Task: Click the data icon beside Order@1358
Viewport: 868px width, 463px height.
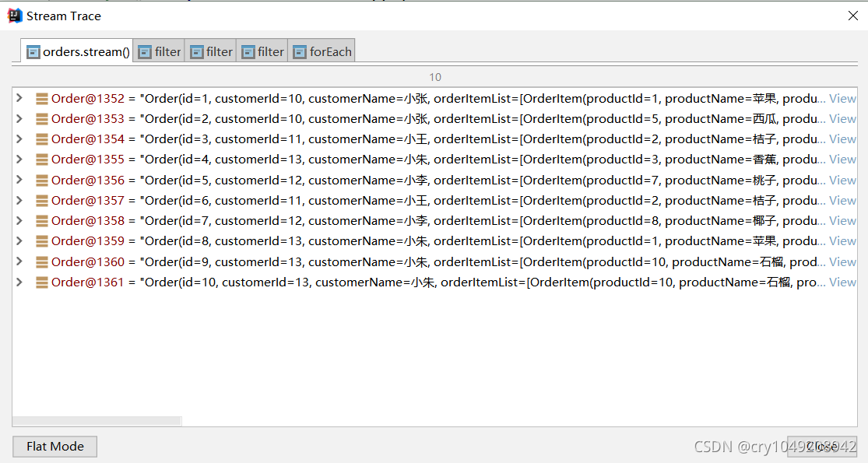Action: pyautogui.click(x=40, y=220)
